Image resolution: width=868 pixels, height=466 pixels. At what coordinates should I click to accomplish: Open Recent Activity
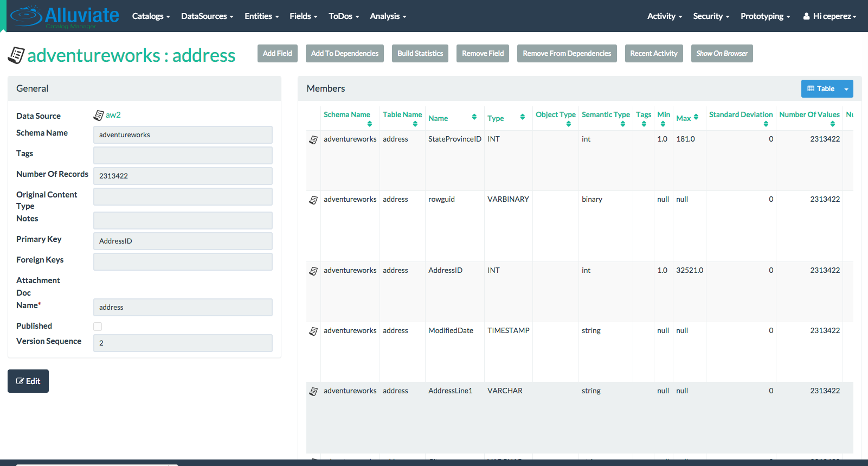point(654,53)
